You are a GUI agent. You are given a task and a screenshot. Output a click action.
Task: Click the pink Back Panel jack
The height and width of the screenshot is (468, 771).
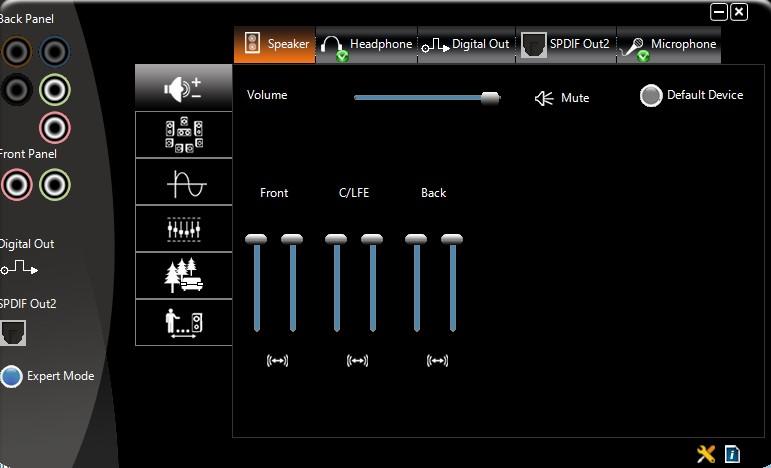click(55, 127)
